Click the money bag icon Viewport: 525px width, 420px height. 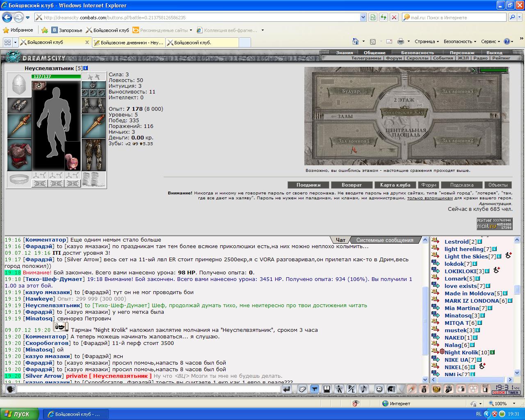tap(424, 389)
